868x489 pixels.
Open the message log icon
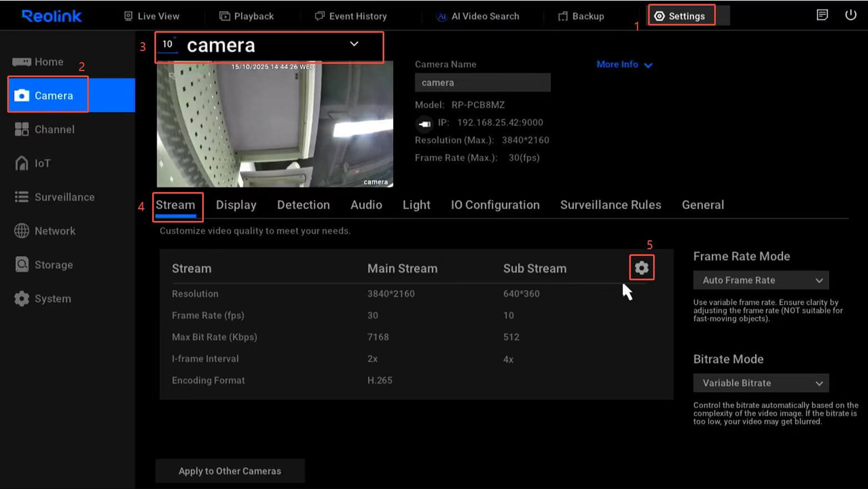tap(822, 15)
